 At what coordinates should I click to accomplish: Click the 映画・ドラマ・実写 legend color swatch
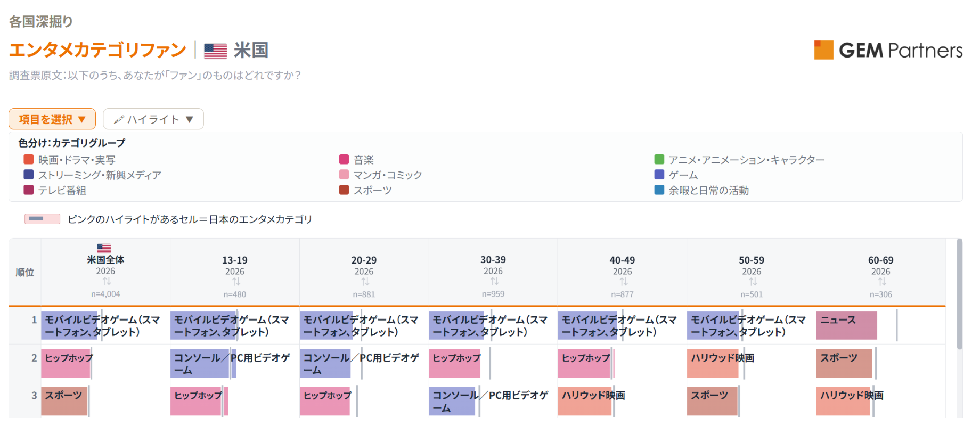29,159
